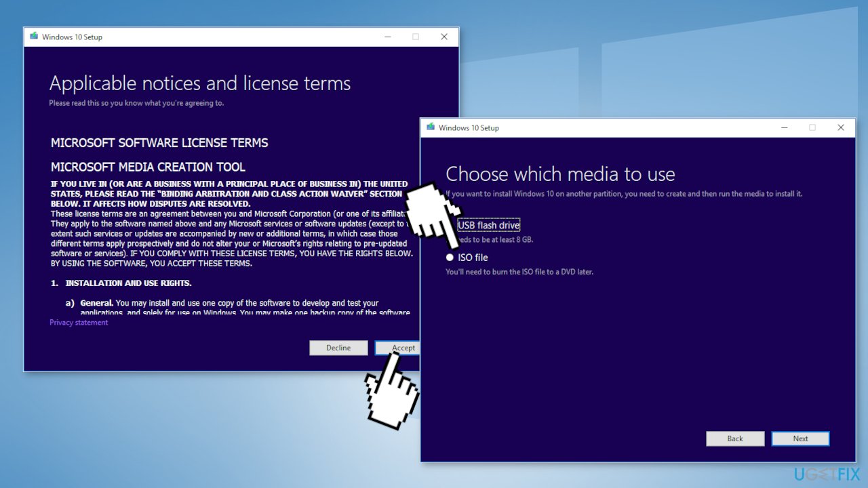Select the ISO file radio option
868x488 pixels.
click(x=450, y=258)
